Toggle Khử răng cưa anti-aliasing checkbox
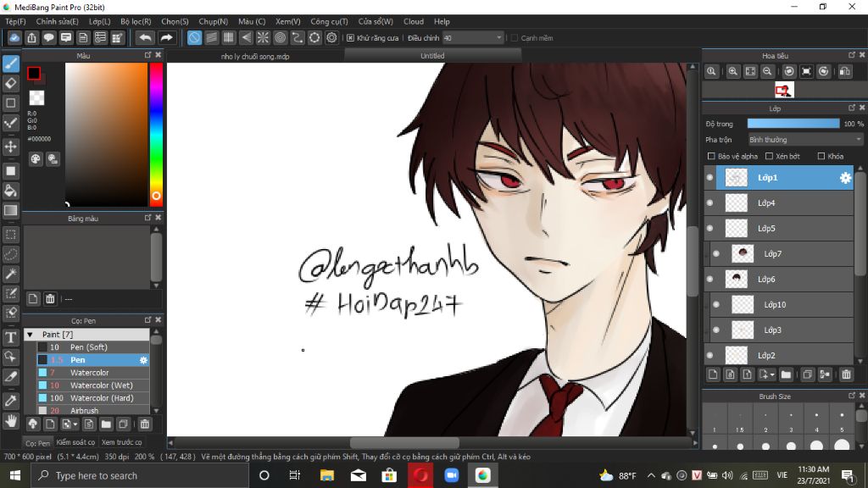Screen dimensions: 868x488 [350, 38]
